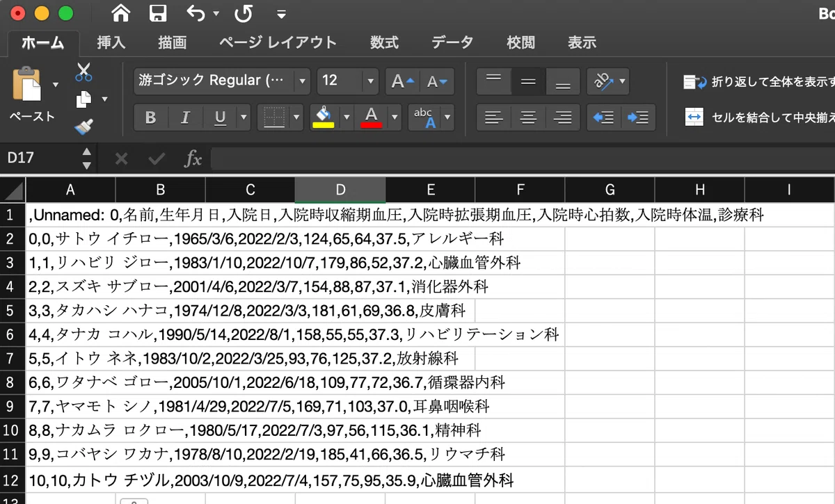
Task: Toggle underline formatting
Action: coord(220,117)
